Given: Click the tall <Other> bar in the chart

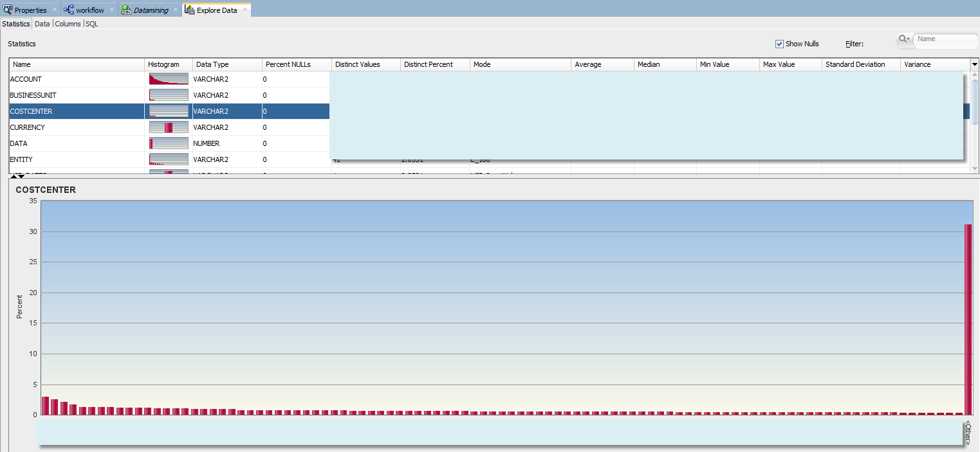Looking at the screenshot, I should pos(968,320).
